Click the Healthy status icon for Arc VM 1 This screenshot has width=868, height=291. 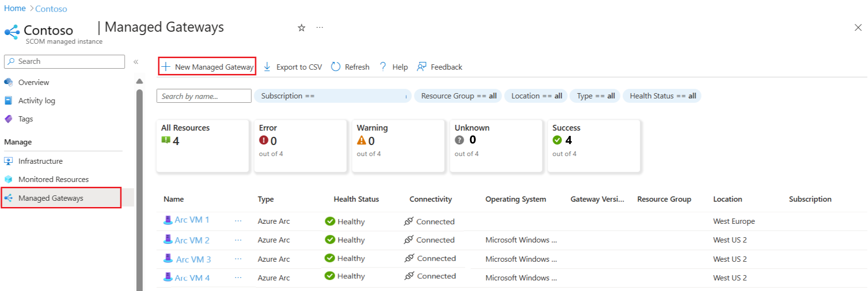pos(330,221)
